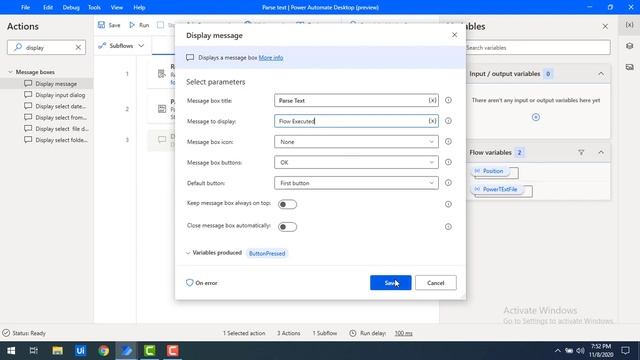Collapse Input / output variables section
The image size is (640, 360).
(x=601, y=74)
